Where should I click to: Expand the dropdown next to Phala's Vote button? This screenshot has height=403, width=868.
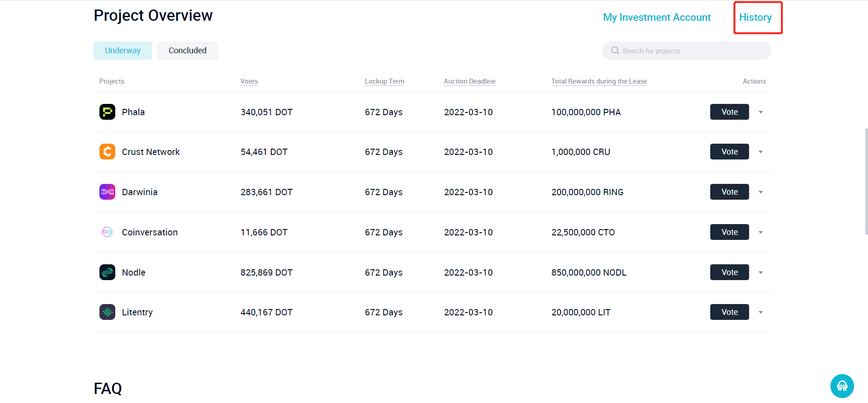(x=760, y=112)
